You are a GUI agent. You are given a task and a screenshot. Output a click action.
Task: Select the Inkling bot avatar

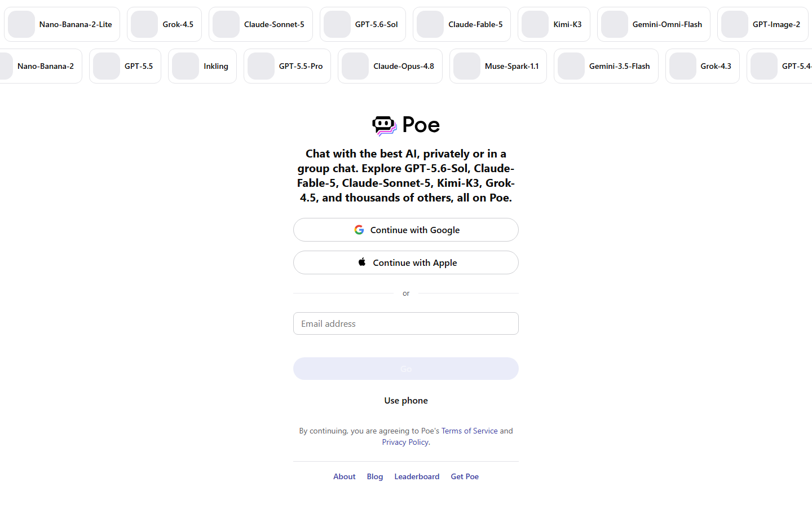tap(186, 66)
